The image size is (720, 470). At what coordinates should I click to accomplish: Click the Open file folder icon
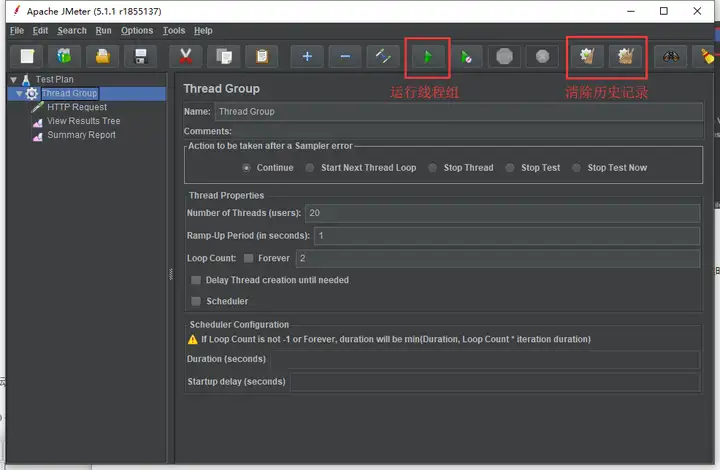coord(102,56)
